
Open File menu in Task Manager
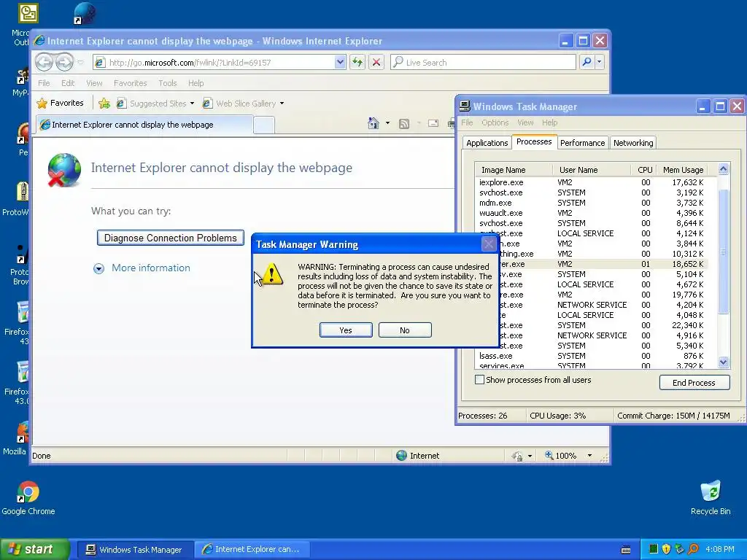point(467,122)
